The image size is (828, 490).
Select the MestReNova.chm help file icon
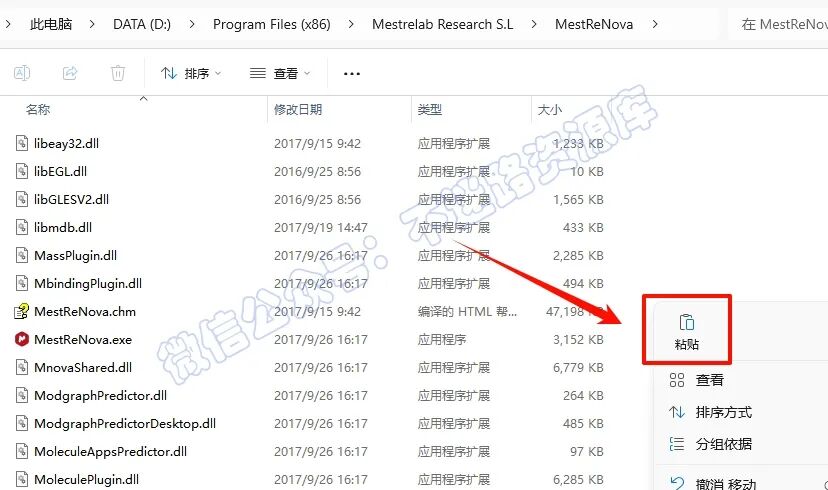click(x=22, y=311)
